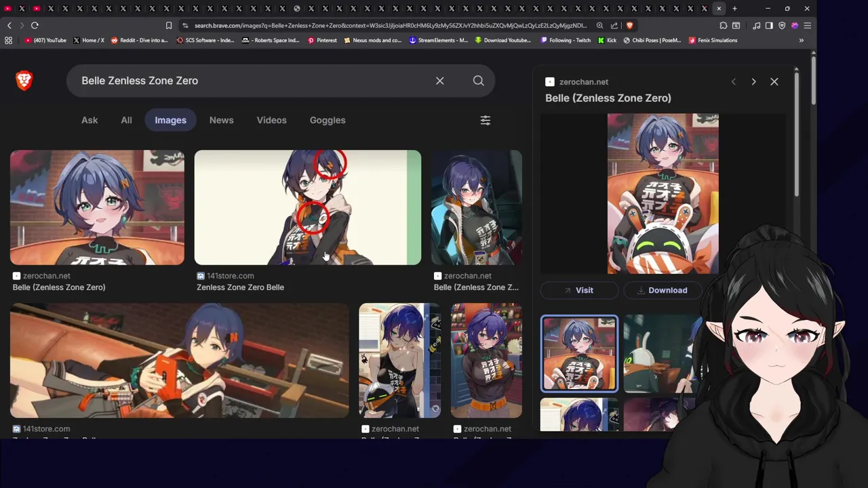Screen dimensions: 868x488
Task: Open the Fenix Simulations bookmark
Action: point(713,40)
